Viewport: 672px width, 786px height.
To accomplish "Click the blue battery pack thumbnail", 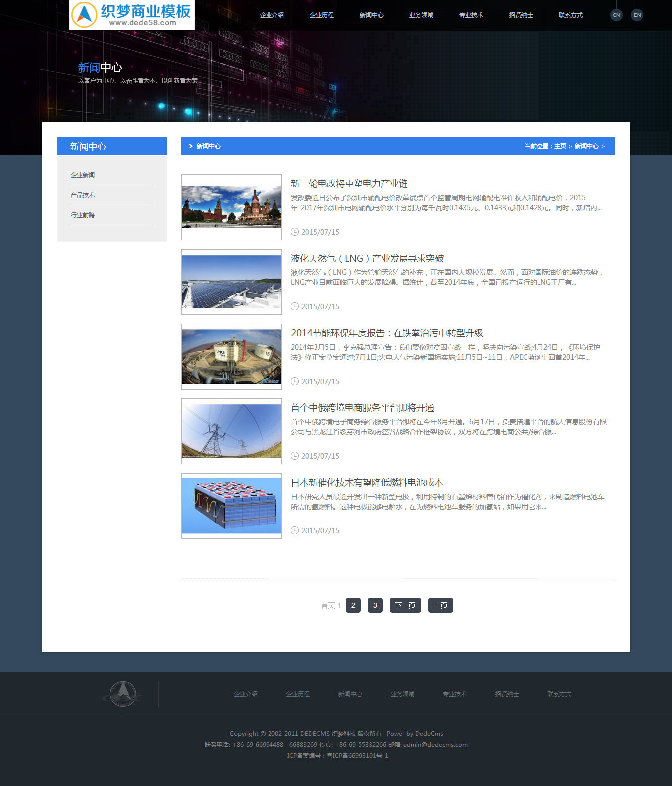I will pos(232,506).
